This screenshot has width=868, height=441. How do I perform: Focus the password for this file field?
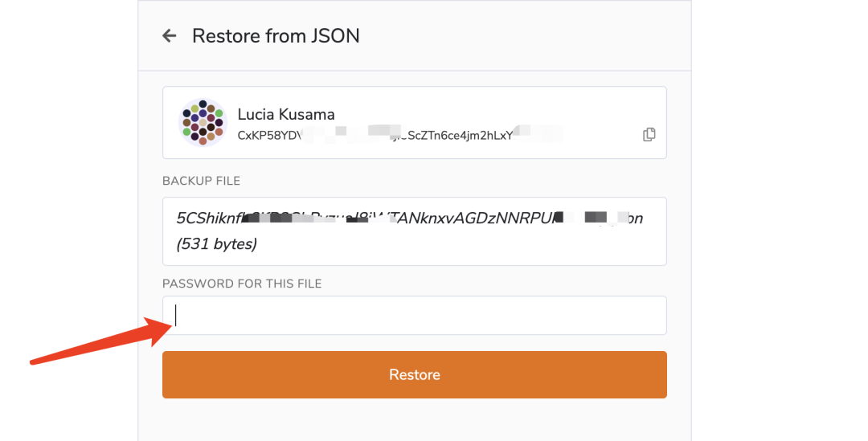click(415, 316)
